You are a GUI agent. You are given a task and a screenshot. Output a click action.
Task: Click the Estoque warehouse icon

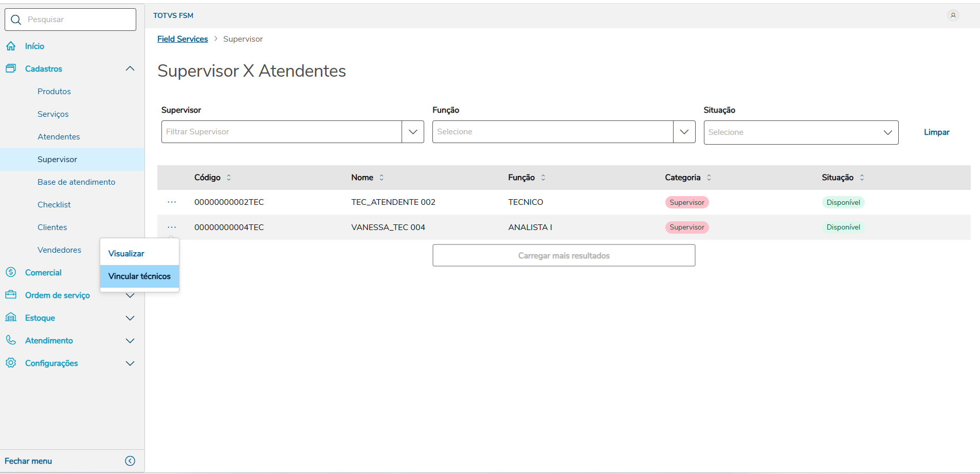11,318
